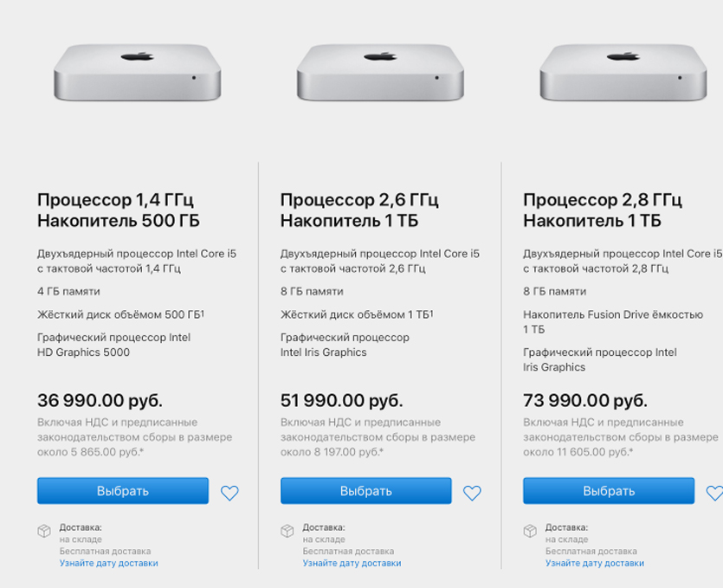
Task: Click heading Процессор 1,4 ГГц Накопитель 500 ГБ
Action: coord(119,210)
